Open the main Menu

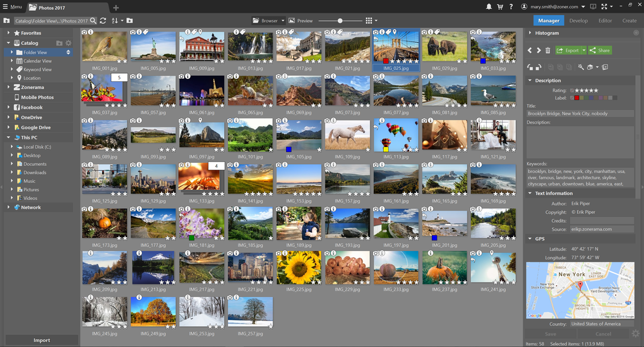point(13,6)
